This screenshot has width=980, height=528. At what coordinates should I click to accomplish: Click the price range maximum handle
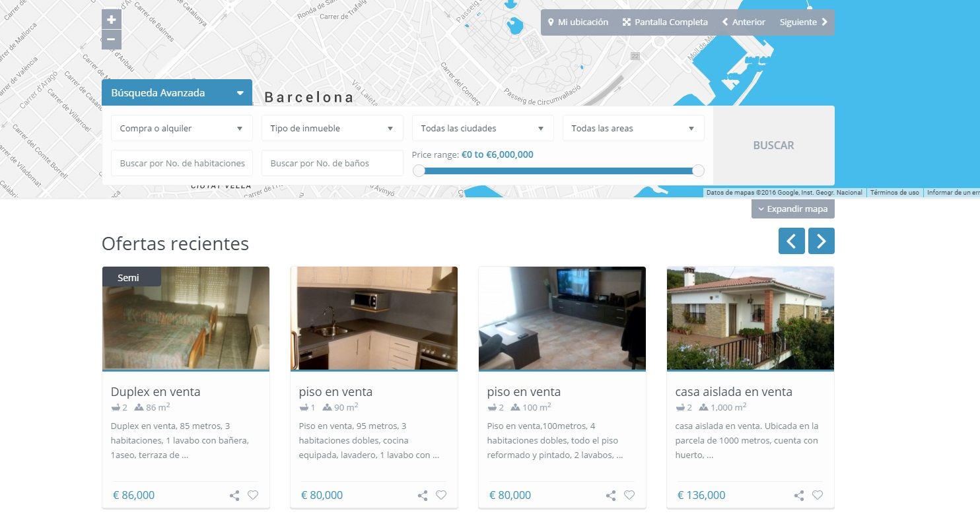(698, 171)
